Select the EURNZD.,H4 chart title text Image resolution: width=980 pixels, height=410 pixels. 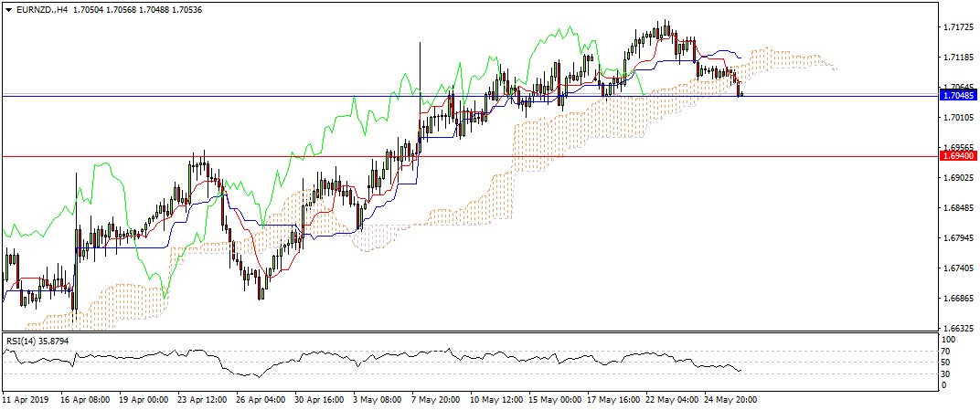point(42,9)
